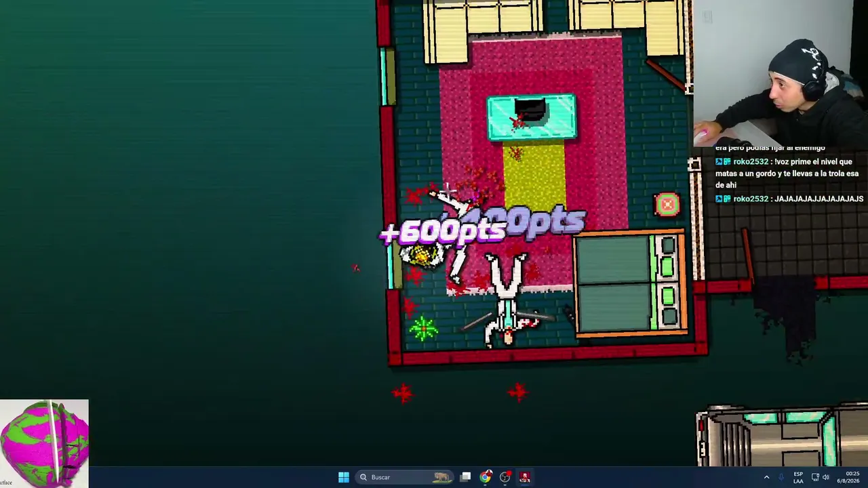Click the pink X target marker on the carpet

tap(667, 205)
